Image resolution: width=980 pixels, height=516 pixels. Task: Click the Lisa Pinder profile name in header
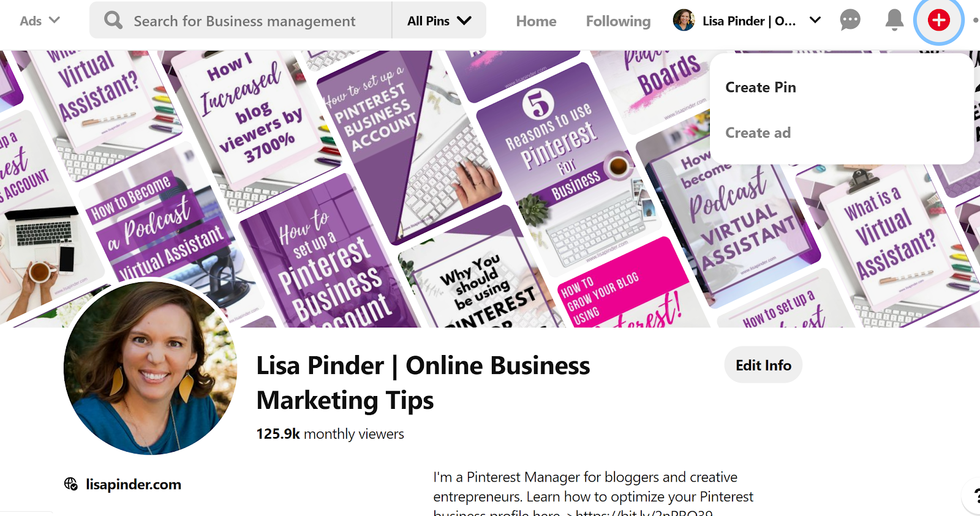pos(749,21)
